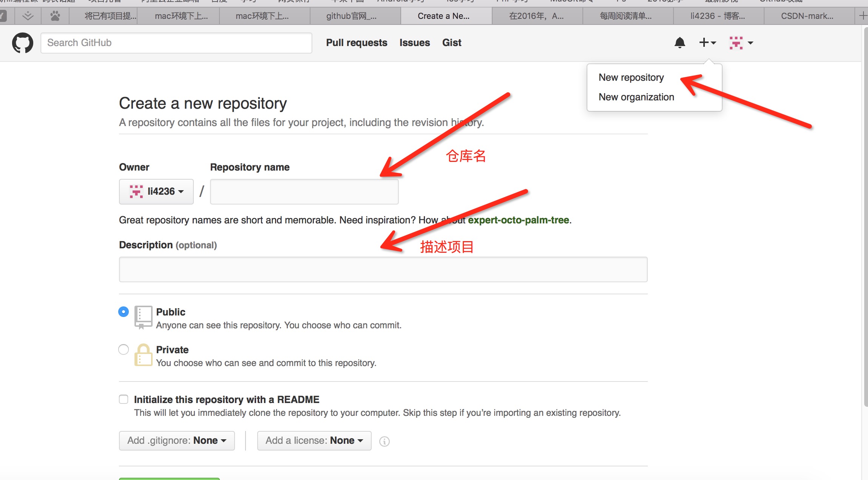Image resolution: width=868 pixels, height=480 pixels.
Task: Select the Public repository option
Action: pos(124,312)
